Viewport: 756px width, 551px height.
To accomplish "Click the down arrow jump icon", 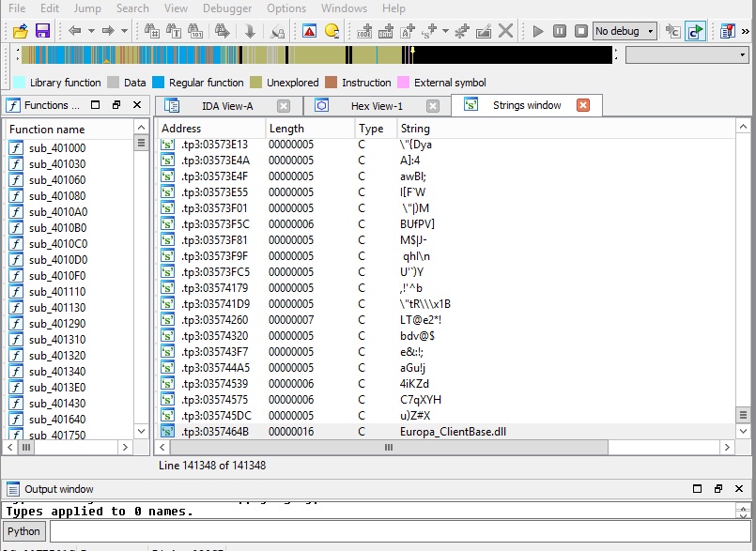I will coord(250,31).
